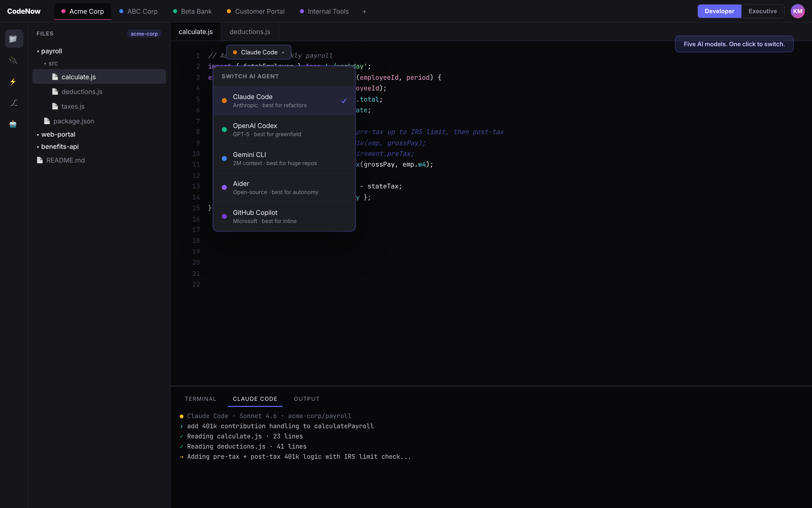This screenshot has height=508, width=812.
Task: Click the calculate.js file icon in tree
Action: 55,77
